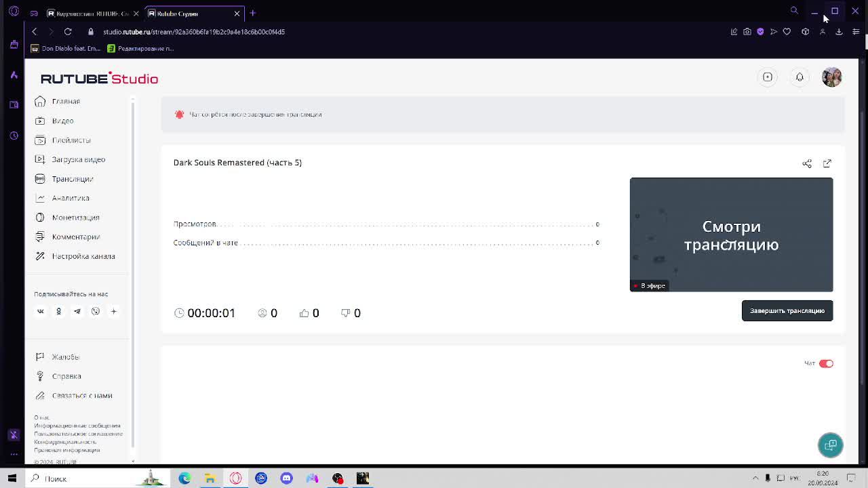Viewport: 868px width, 488px height.
Task: Open notifications bell icon
Action: [x=800, y=77]
